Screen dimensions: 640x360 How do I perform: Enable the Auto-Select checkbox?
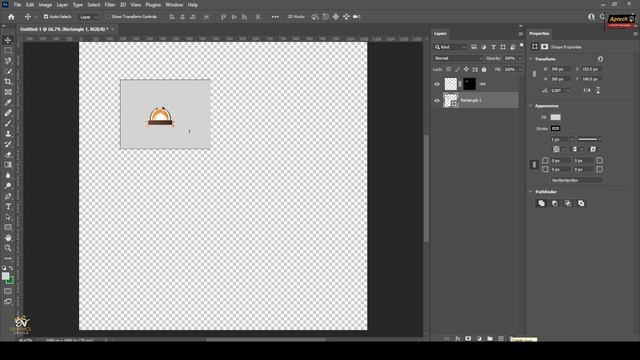46,17
